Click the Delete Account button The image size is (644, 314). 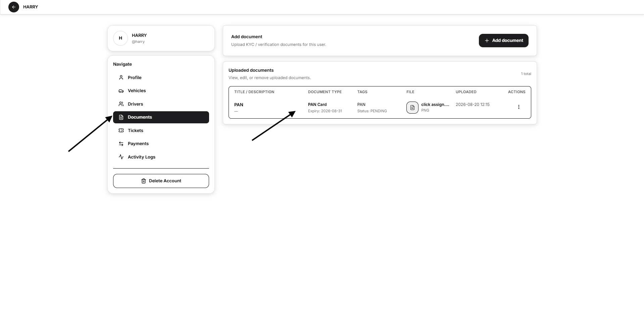click(x=161, y=181)
